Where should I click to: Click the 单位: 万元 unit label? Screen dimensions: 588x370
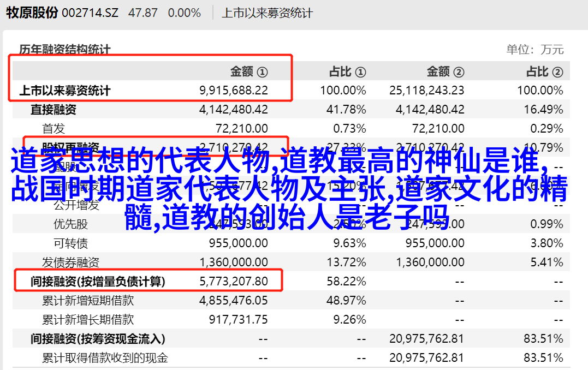535,49
